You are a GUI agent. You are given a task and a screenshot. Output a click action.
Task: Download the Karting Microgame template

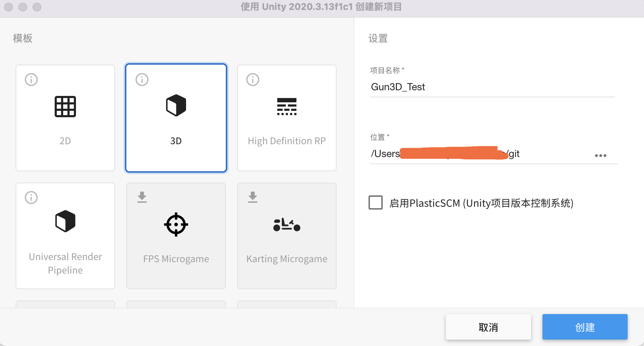(x=253, y=197)
